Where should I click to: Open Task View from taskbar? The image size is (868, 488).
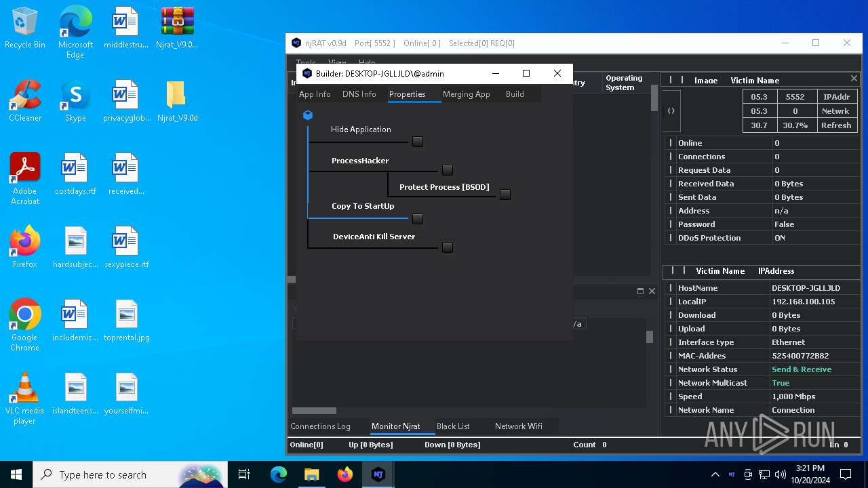pyautogui.click(x=244, y=474)
